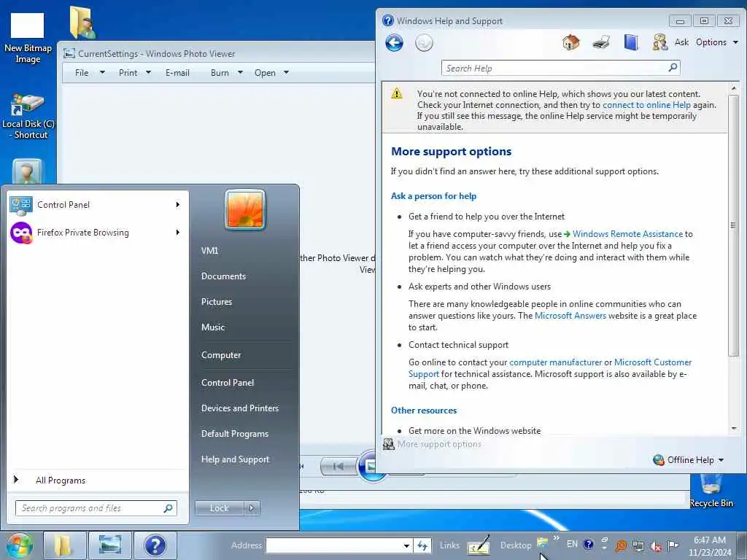This screenshot has width=747, height=560.
Task: Open taskbar Address bar dropdown arrow
Action: (x=406, y=545)
